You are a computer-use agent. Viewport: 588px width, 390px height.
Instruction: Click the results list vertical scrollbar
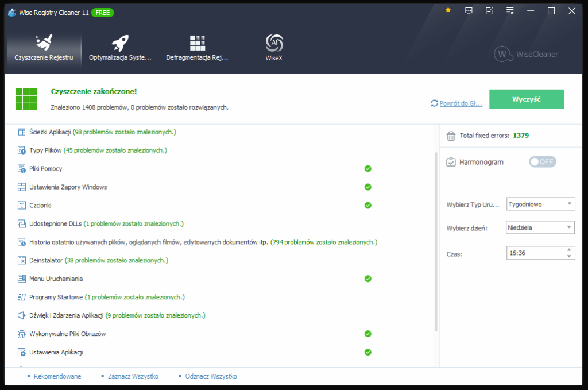(436, 241)
